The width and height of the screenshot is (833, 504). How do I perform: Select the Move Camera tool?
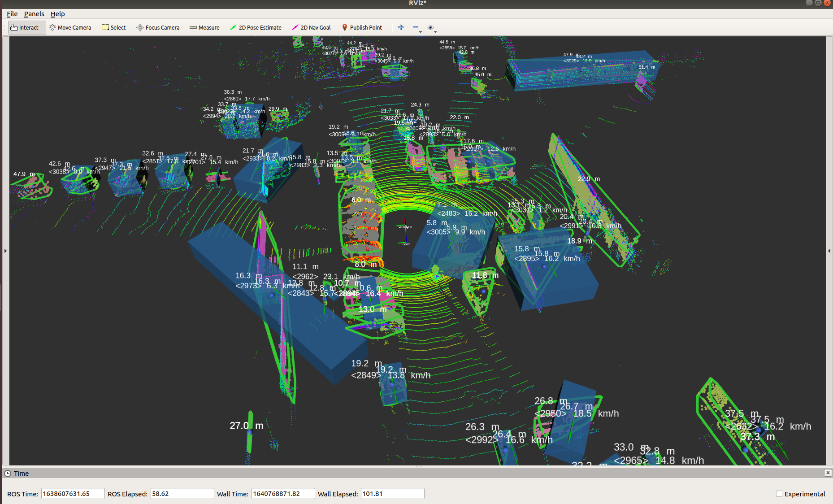tap(70, 27)
